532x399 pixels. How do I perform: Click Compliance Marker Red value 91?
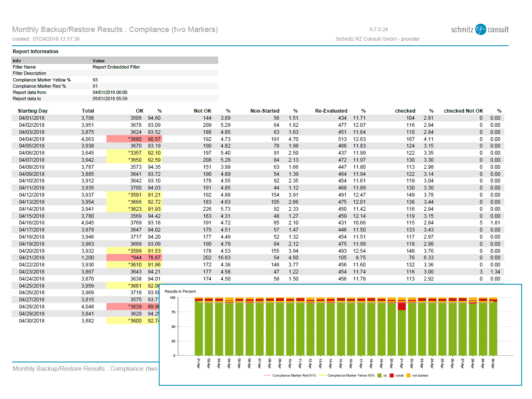(95, 86)
